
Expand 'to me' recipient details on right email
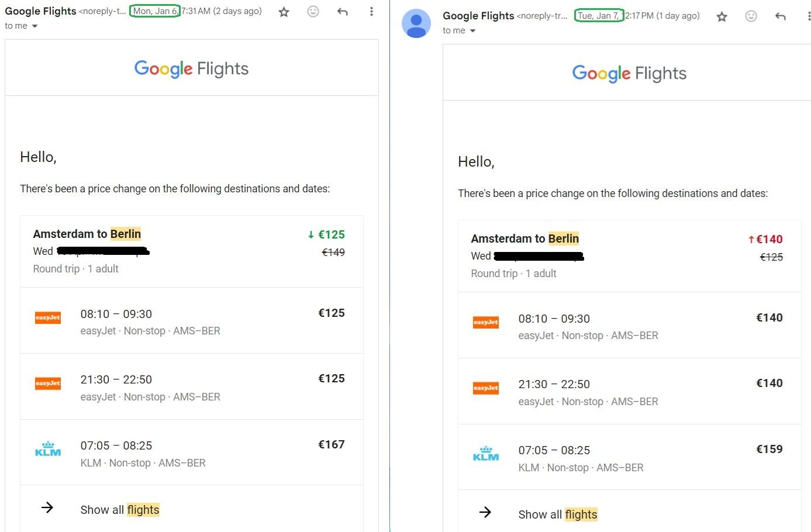point(472,31)
